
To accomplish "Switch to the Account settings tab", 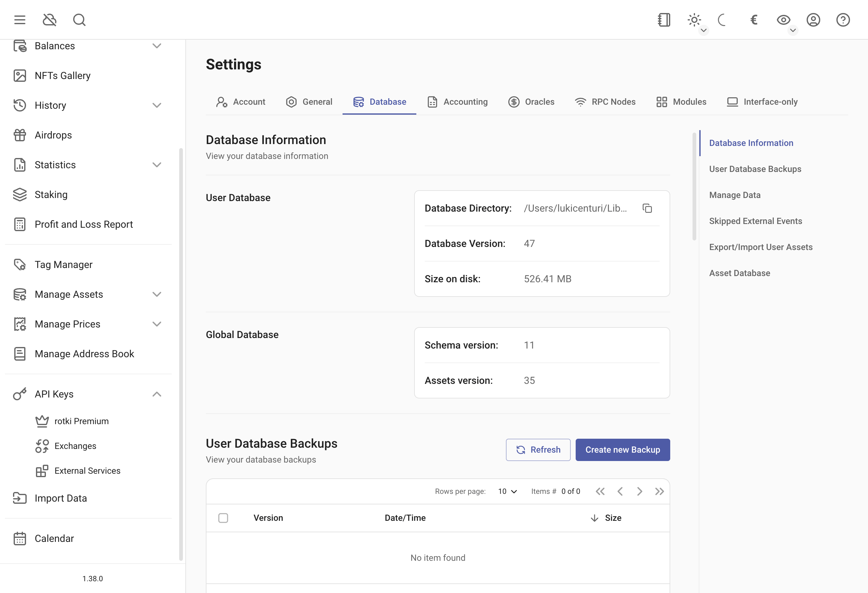I will (241, 102).
